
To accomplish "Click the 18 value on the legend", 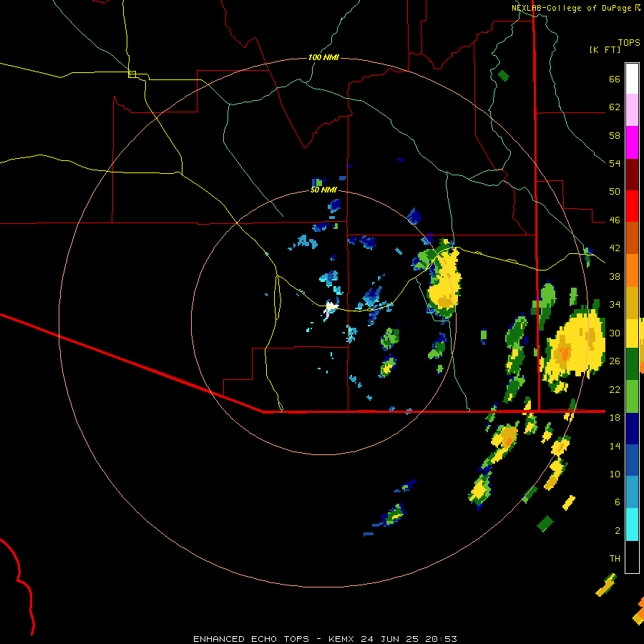I will 615,418.
